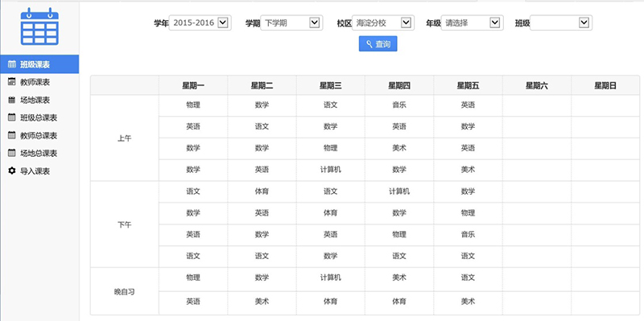Click the 教师课表 sidebar icon

tap(12, 82)
